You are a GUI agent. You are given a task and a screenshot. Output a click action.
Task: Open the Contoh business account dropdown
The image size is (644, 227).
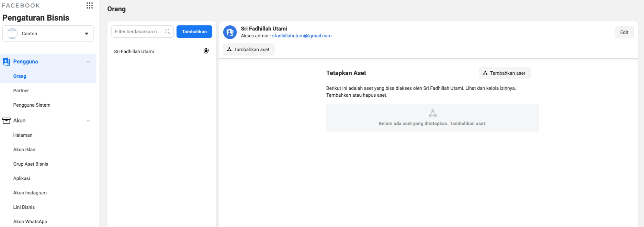[86, 34]
